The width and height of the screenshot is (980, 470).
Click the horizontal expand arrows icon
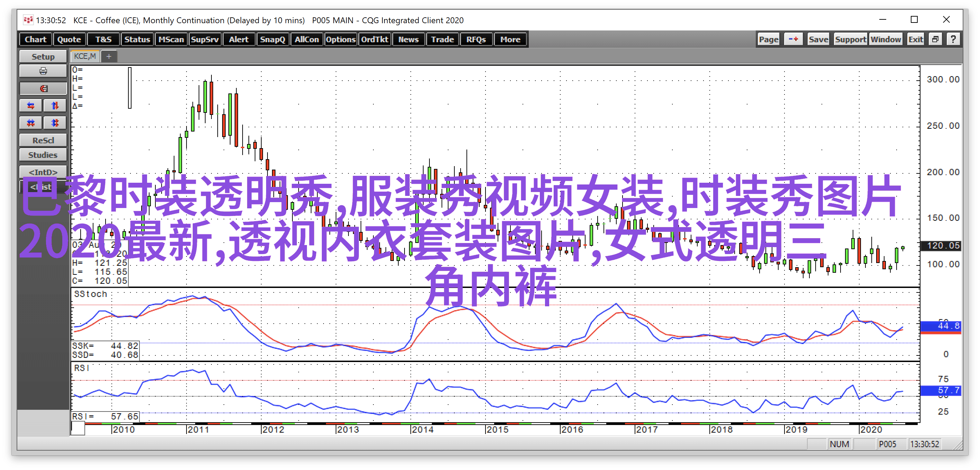(x=31, y=106)
